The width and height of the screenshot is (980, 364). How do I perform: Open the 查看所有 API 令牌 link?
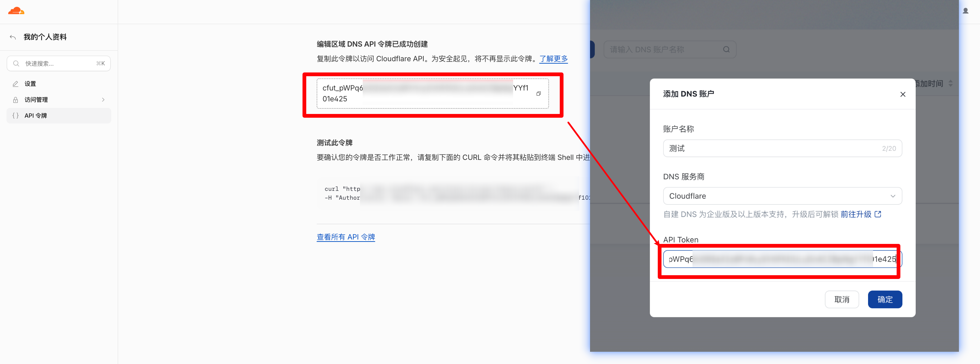(x=346, y=237)
